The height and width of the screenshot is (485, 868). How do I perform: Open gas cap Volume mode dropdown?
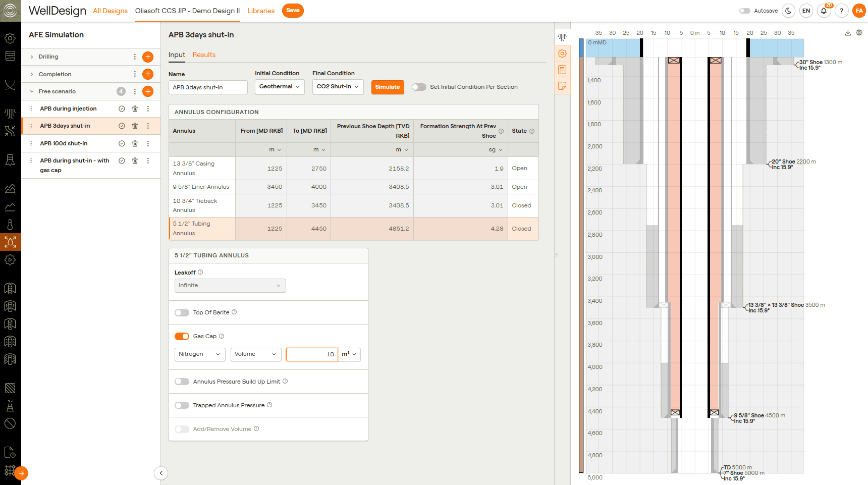coord(256,354)
